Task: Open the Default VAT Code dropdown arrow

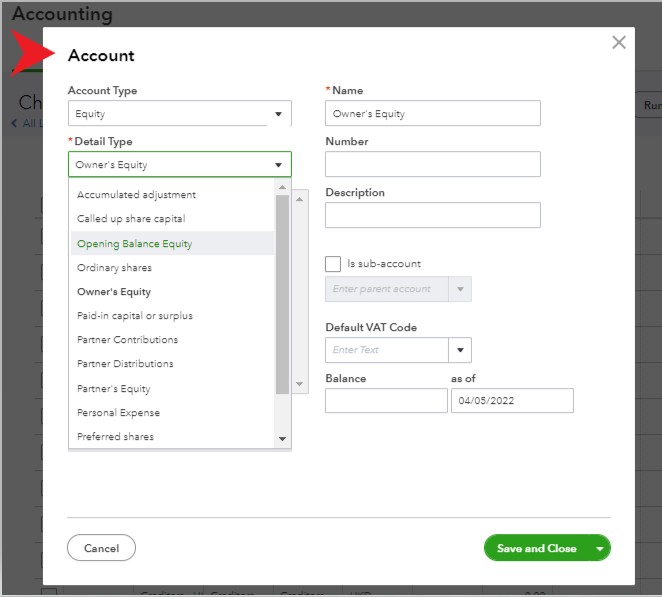Action: [x=460, y=350]
